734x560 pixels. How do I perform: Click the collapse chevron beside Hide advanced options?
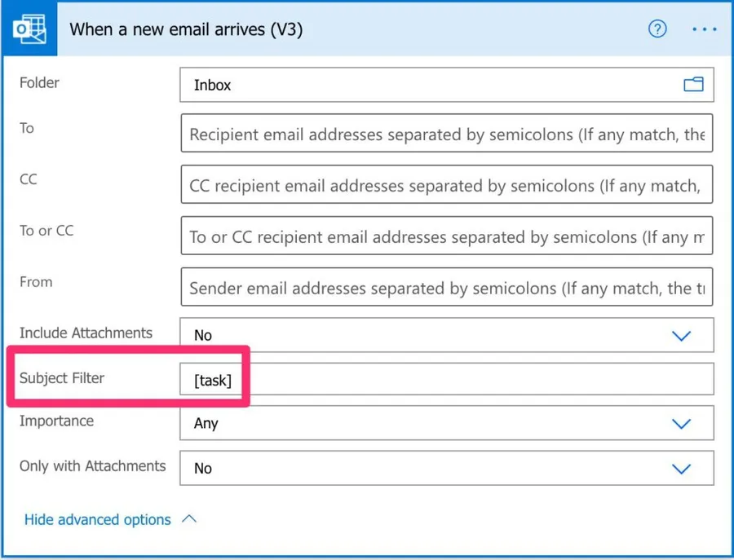click(x=189, y=519)
